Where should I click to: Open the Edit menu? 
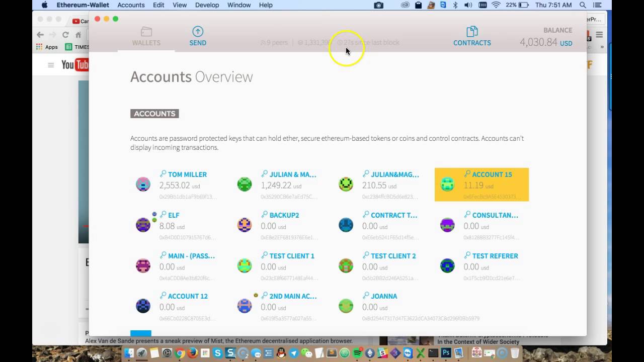158,5
